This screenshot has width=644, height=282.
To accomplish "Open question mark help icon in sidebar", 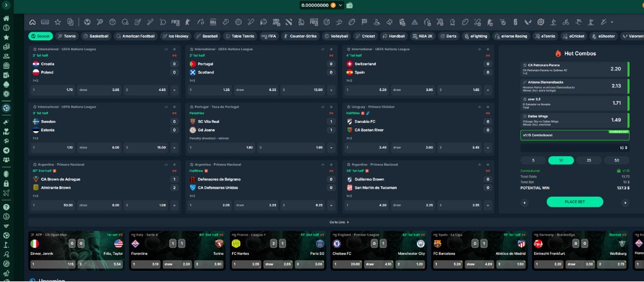I will click(x=6, y=207).
